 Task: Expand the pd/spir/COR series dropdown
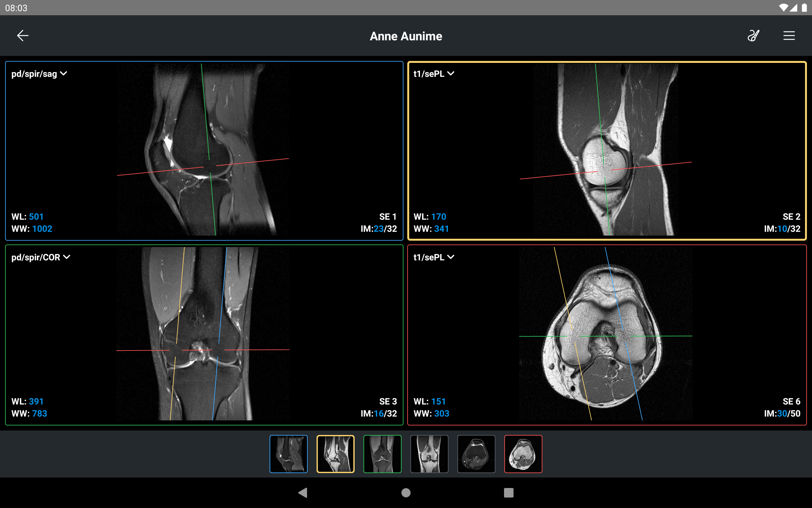coord(41,257)
